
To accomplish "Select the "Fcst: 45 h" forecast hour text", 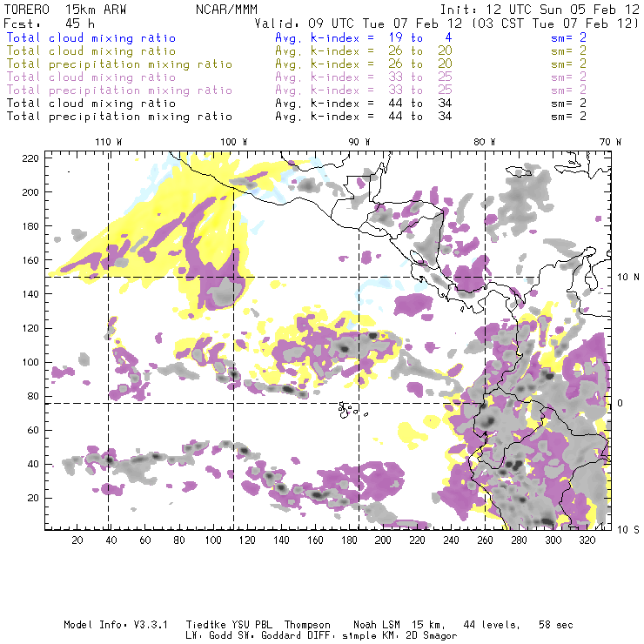I will (x=49, y=23).
